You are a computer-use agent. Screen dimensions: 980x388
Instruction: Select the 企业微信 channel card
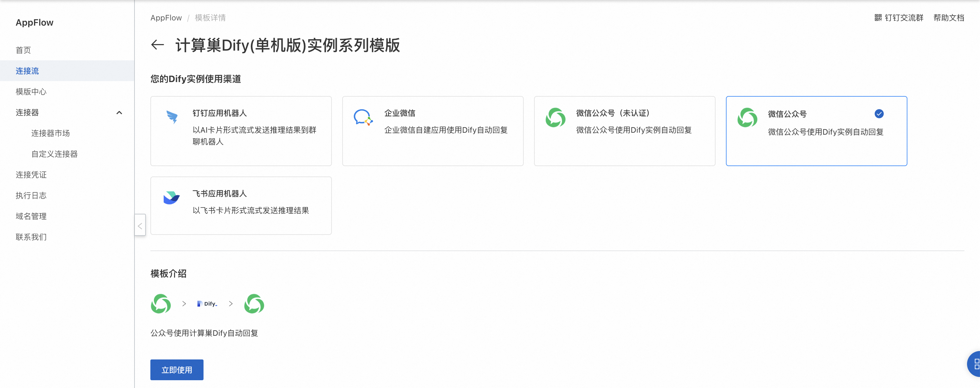(433, 131)
